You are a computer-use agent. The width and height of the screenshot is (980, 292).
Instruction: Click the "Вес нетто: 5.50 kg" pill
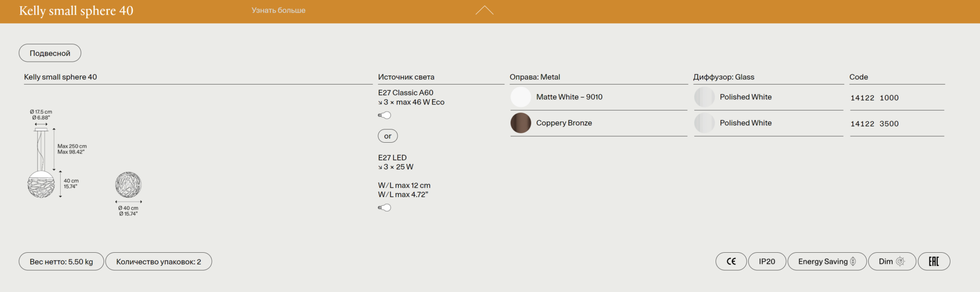61,261
